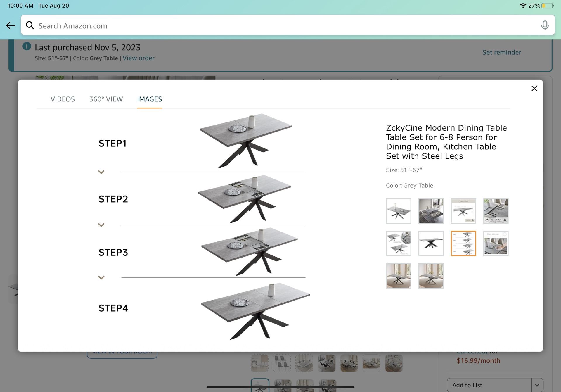The image size is (561, 392).
Task: Expand the chevron below STEP3
Action: [x=101, y=277]
